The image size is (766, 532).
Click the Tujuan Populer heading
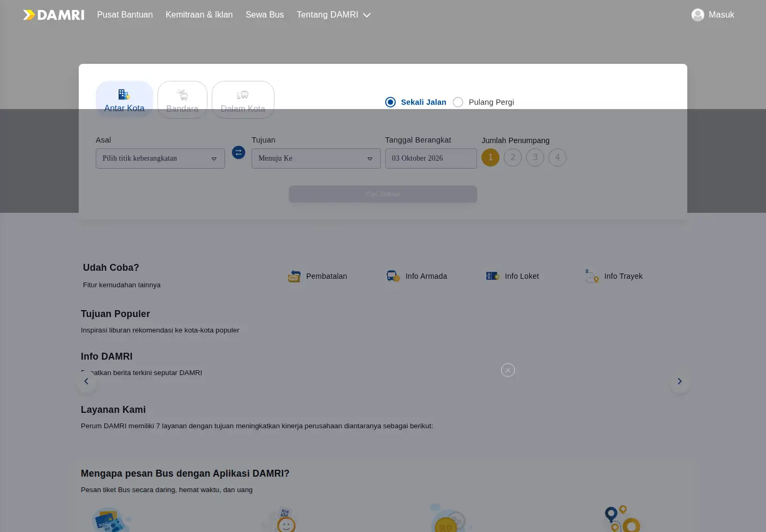pyautogui.click(x=115, y=314)
